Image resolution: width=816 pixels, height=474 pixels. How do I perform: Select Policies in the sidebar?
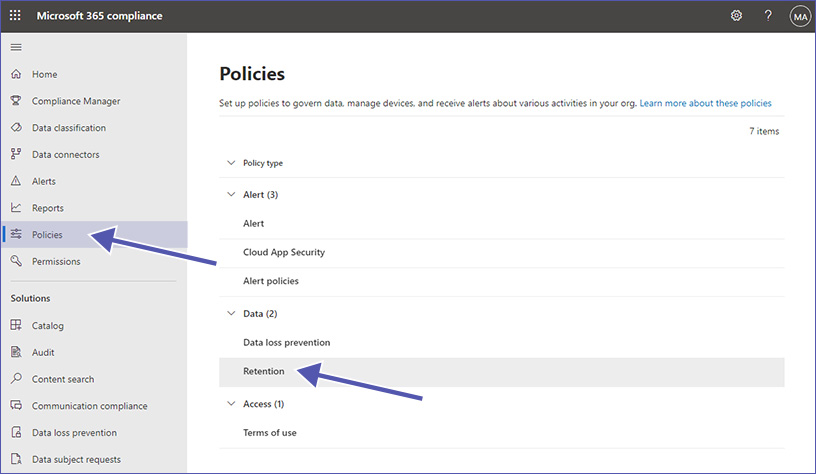click(94, 235)
